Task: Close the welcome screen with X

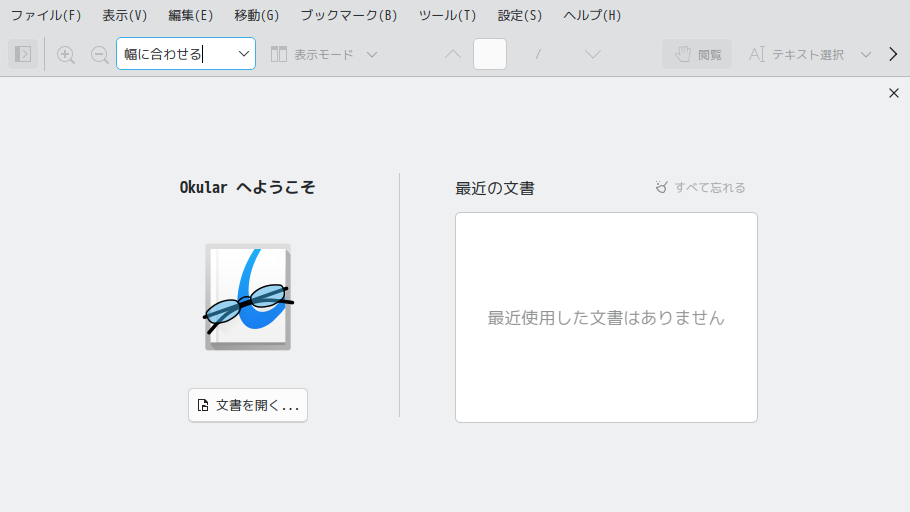Action: click(x=894, y=93)
